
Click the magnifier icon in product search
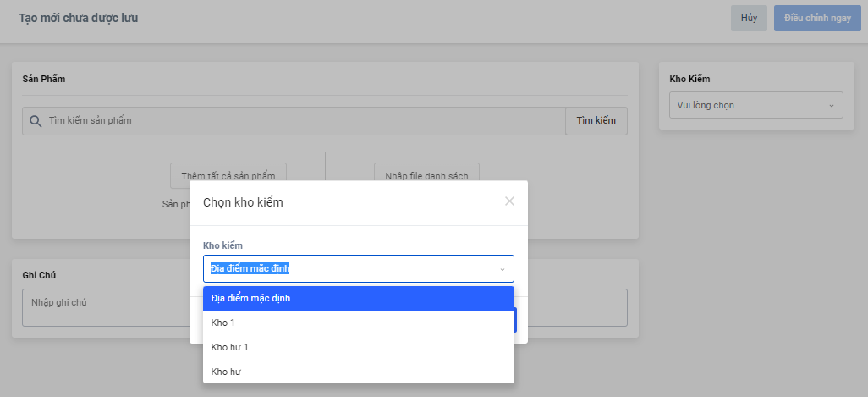(x=36, y=121)
